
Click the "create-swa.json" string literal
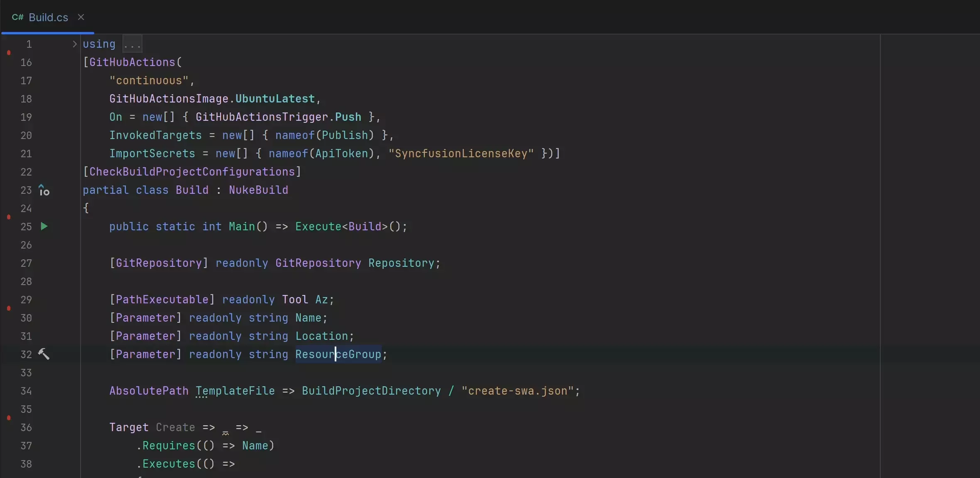(x=517, y=391)
